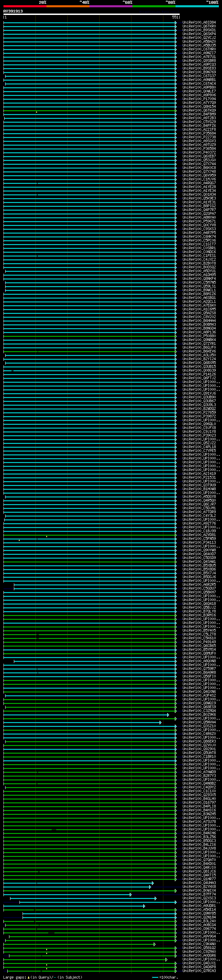Open the last hit UniRef100_Q7RCA3
Viewport: 222px width, 980px height.
(x=199, y=971)
